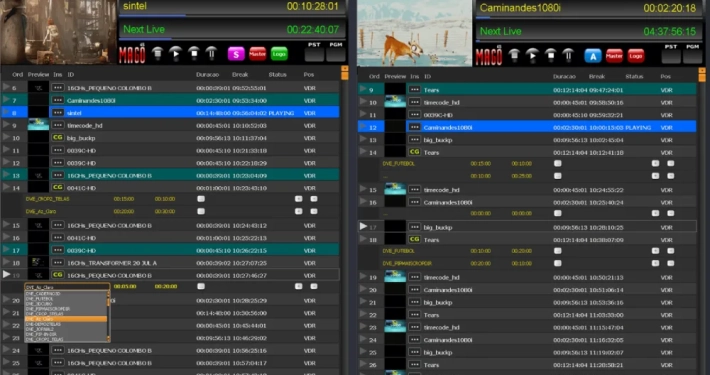Click the stop button in the sintel player
The height and width of the screenshot is (375, 710).
point(194,54)
